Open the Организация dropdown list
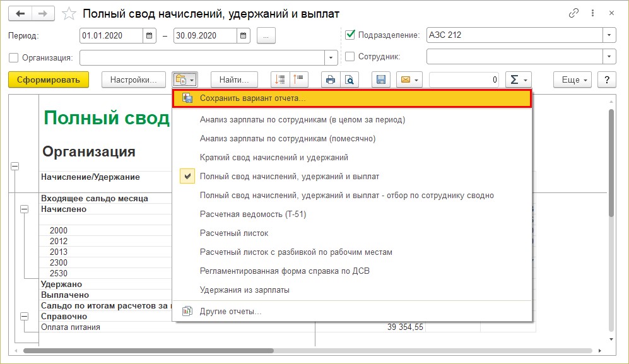This screenshot has height=364, width=629. click(x=331, y=57)
